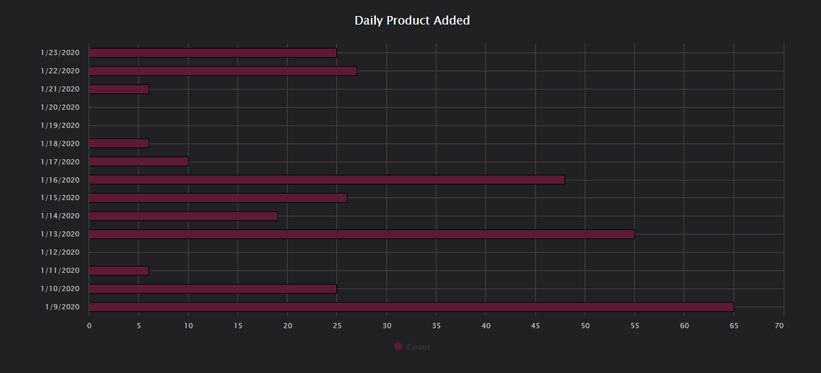Image resolution: width=821 pixels, height=373 pixels.
Task: Click the x-axis value 40
Action: [485, 326]
